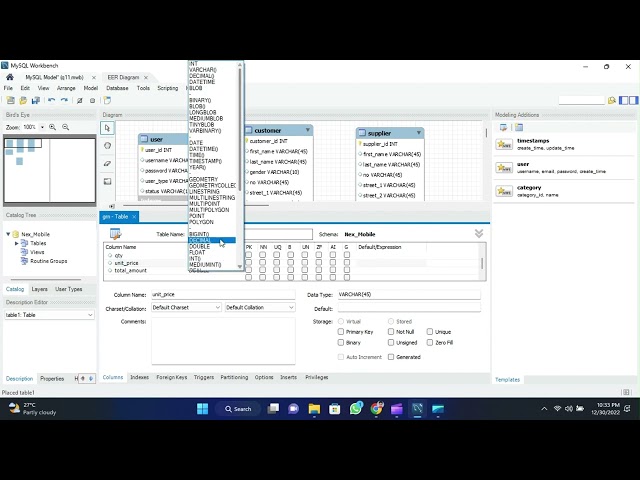
Task: Click first icon in Modeling Additions toolbar
Action: click(503, 128)
